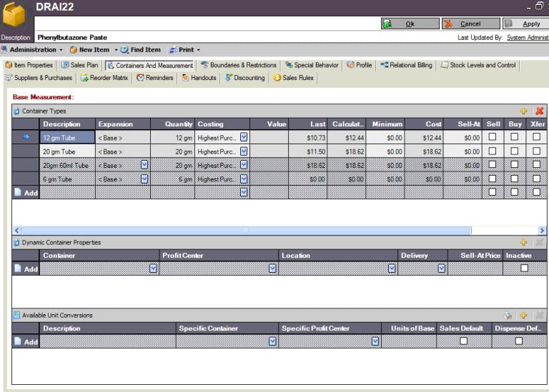Click the Cancel button
Image resolution: width=549 pixels, height=392 pixels.
470,24
